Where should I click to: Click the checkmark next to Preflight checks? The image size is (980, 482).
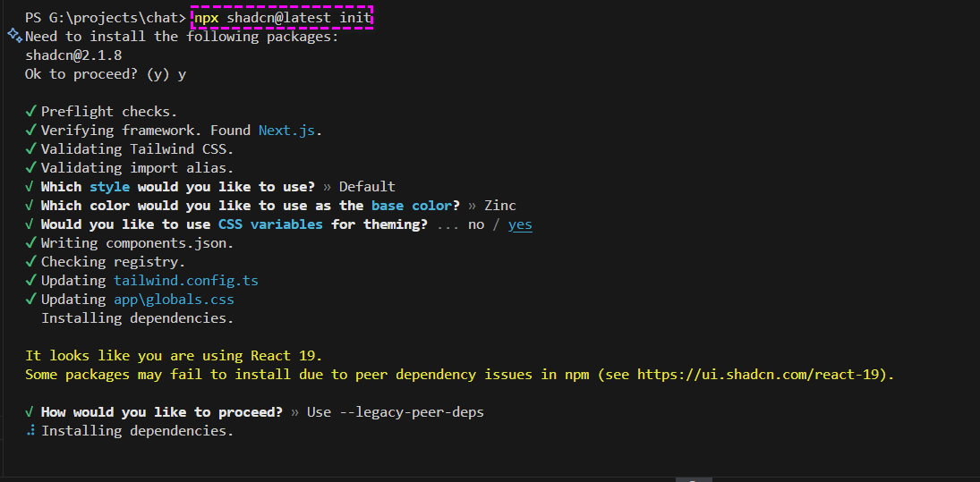30,112
